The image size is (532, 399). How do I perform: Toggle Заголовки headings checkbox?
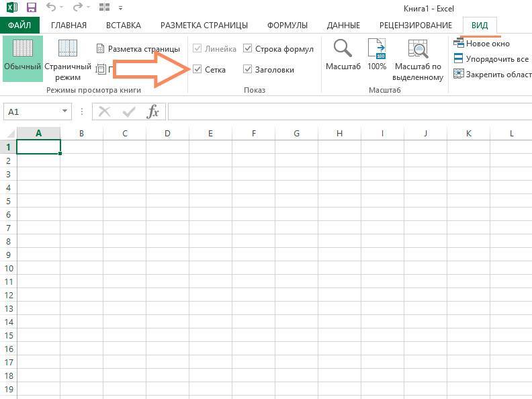pos(248,69)
